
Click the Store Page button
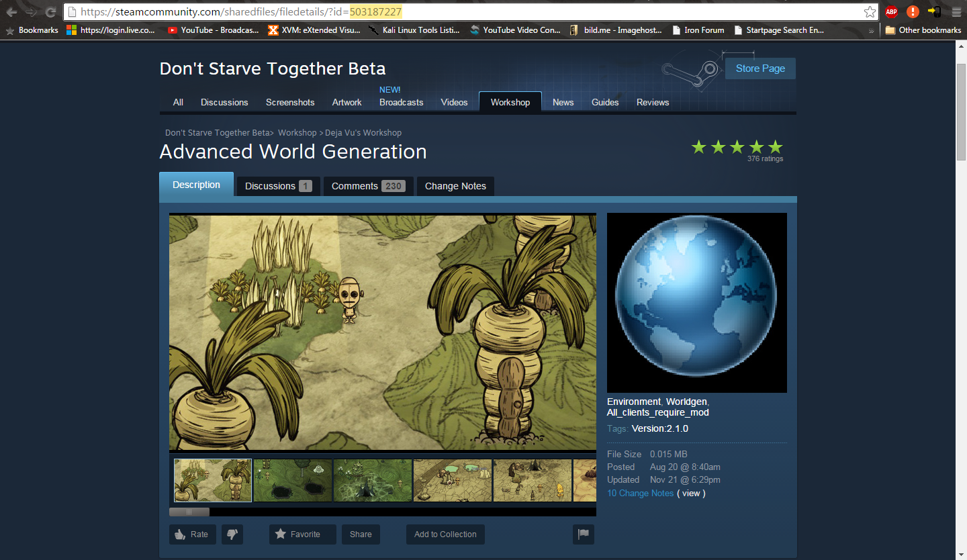(760, 68)
